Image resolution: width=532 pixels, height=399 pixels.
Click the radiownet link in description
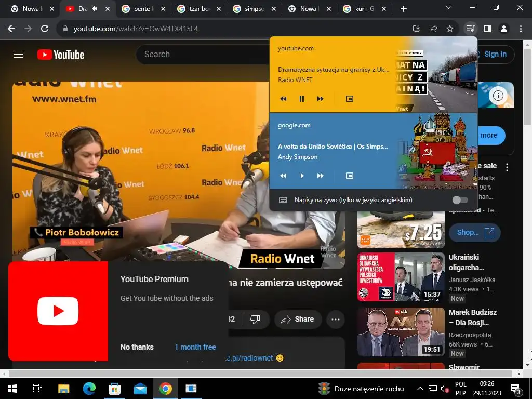(249, 358)
